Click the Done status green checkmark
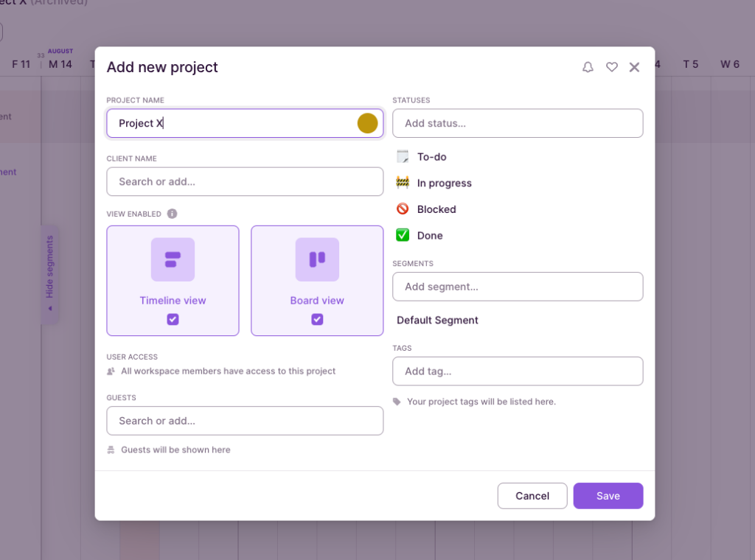755x560 pixels. tap(403, 236)
